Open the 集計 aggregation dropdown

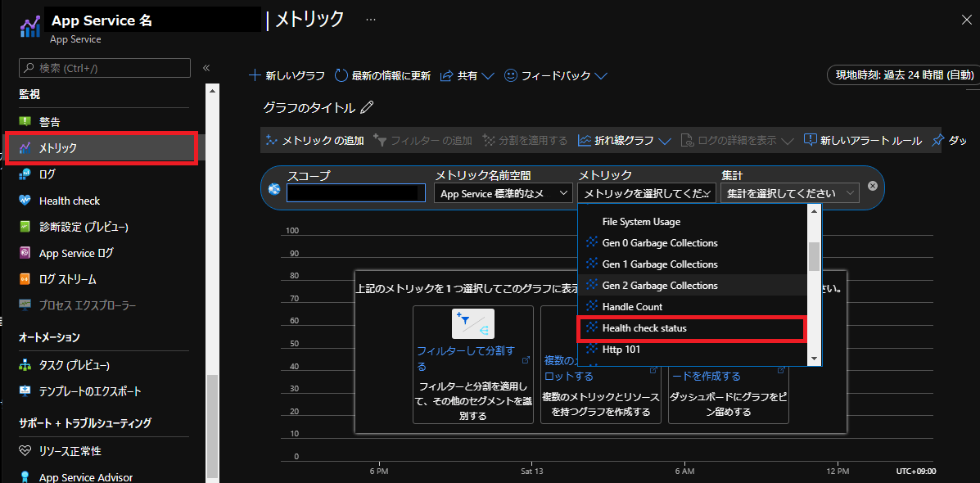point(790,193)
